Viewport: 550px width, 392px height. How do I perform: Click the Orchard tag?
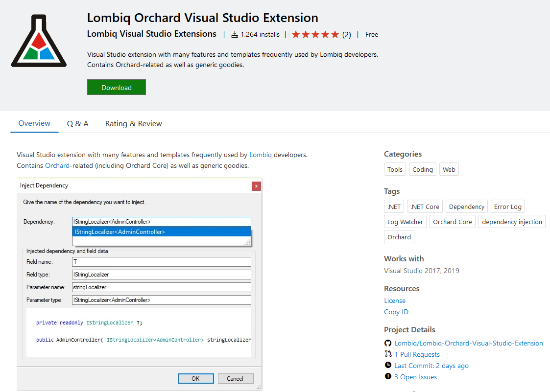pos(399,237)
